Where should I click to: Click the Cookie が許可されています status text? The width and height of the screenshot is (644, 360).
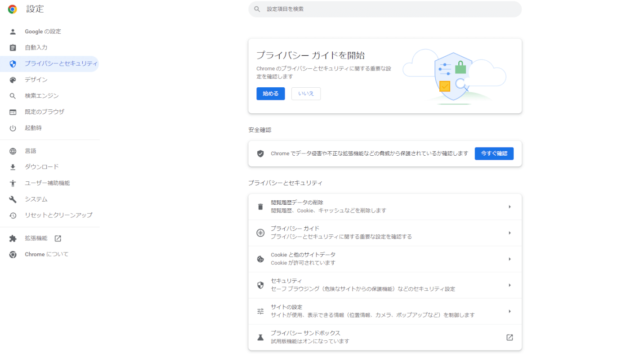(303, 263)
